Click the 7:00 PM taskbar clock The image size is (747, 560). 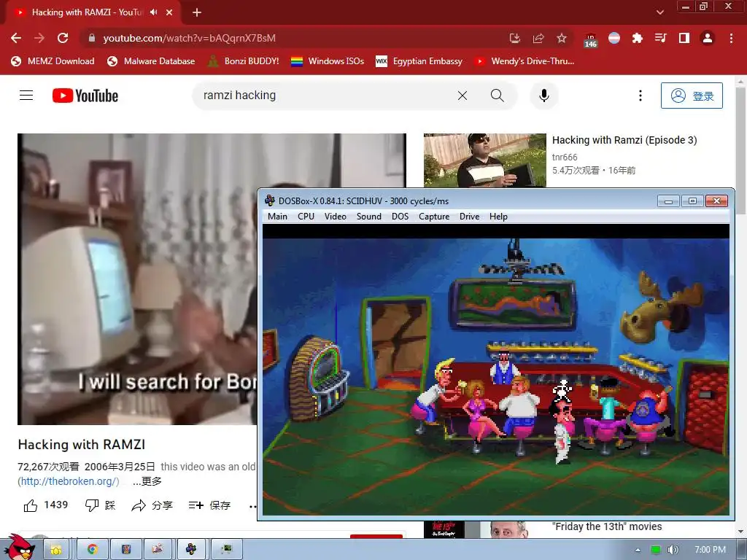(711, 550)
